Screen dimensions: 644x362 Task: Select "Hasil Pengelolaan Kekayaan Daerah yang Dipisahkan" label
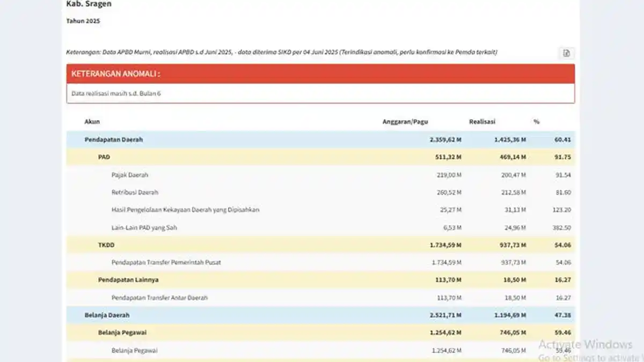pos(185,210)
